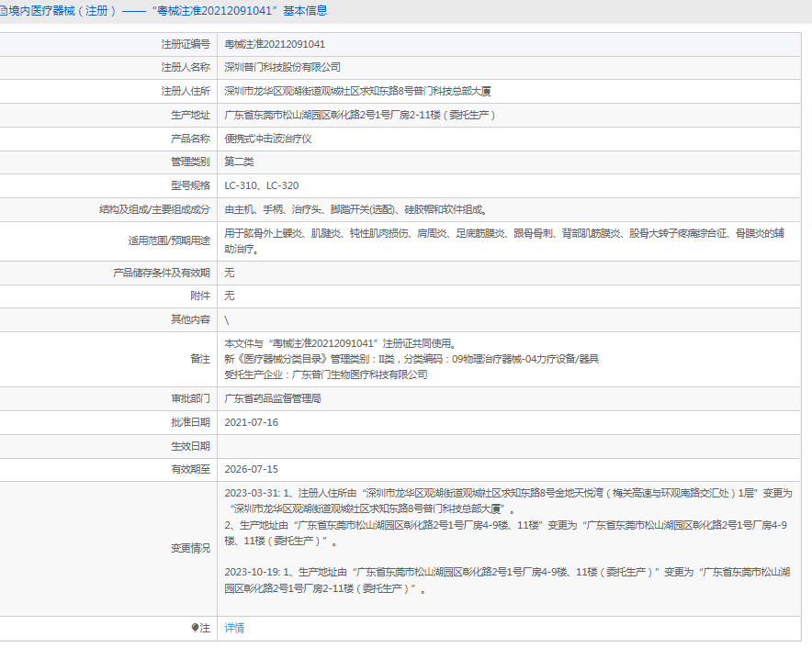Open the 详情 link
The image size is (812, 648).
[x=234, y=628]
